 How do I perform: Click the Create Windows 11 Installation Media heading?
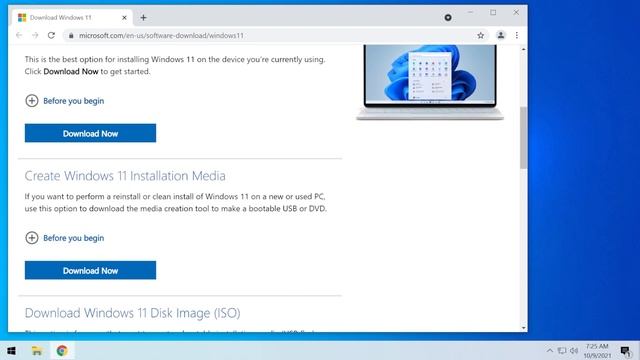pyautogui.click(x=125, y=176)
